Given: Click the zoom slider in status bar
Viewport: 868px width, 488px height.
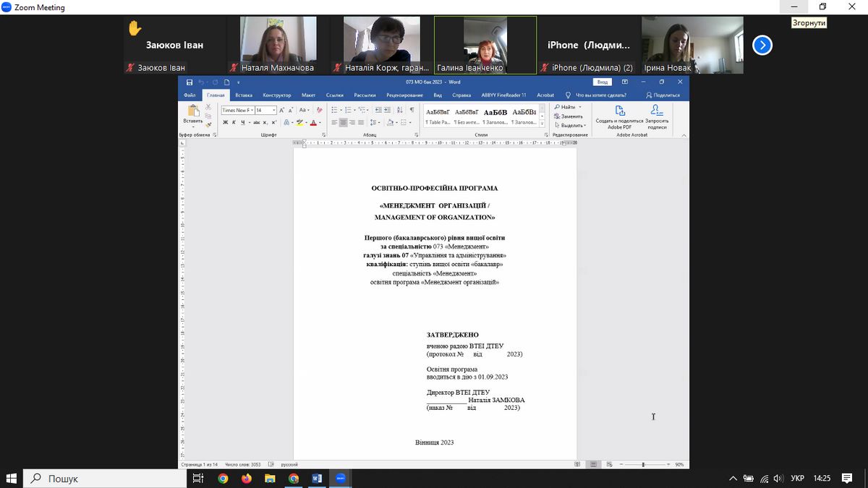Looking at the screenshot, I should 643,464.
